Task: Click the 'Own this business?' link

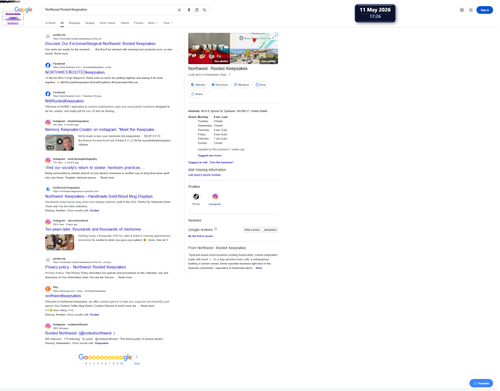Action: pos(222,162)
